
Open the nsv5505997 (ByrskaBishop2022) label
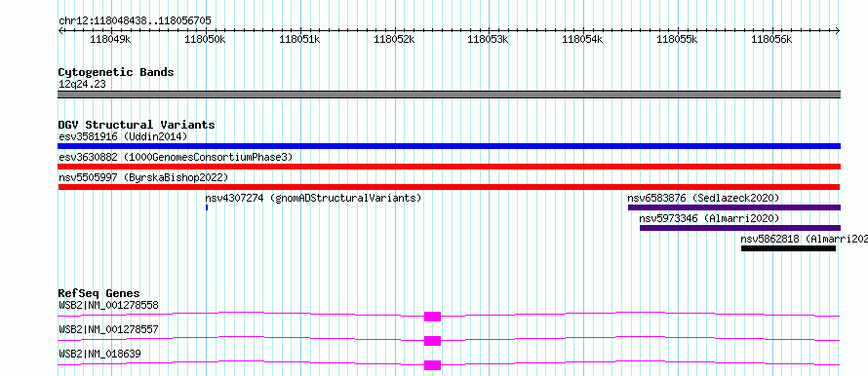tap(143, 177)
